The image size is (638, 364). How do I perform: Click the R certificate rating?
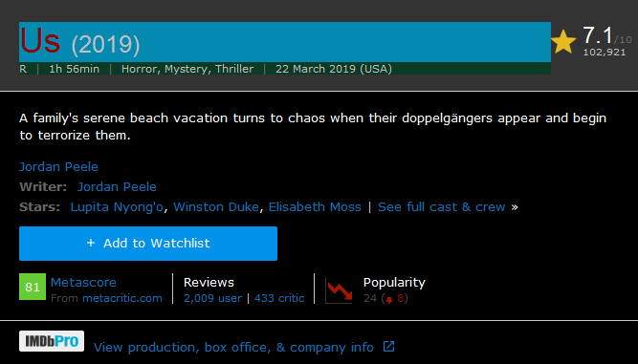[23, 69]
